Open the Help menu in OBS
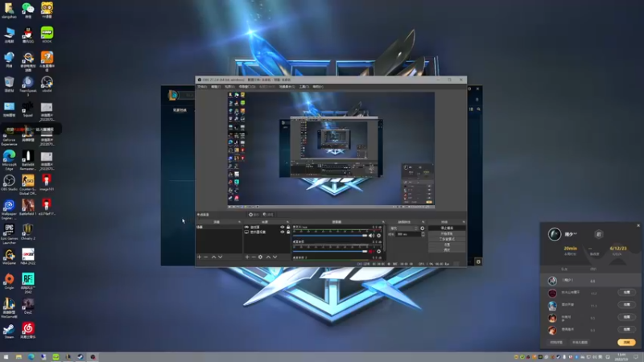This screenshot has width=644, height=362. coord(318,87)
